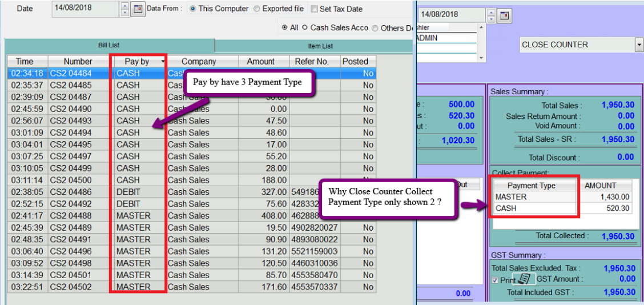Open the Pay by column dropdown arrow
This screenshot has height=305, width=644.
pos(163,61)
